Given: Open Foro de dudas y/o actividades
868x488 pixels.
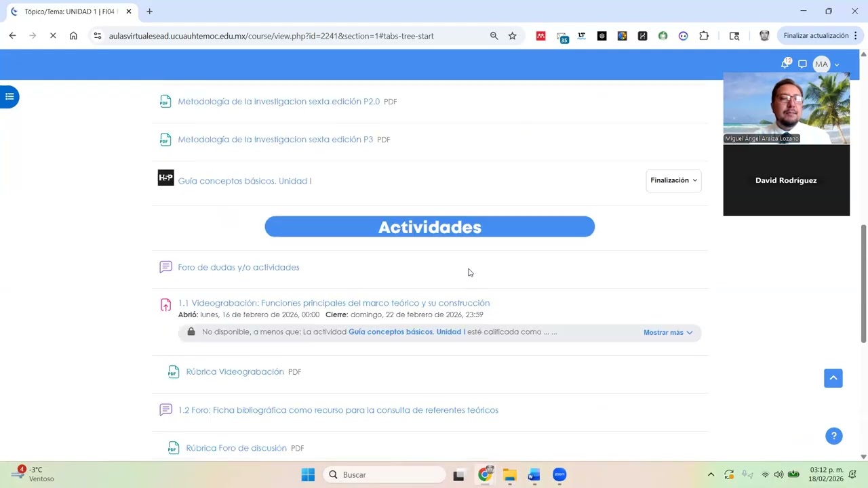Looking at the screenshot, I should (239, 267).
